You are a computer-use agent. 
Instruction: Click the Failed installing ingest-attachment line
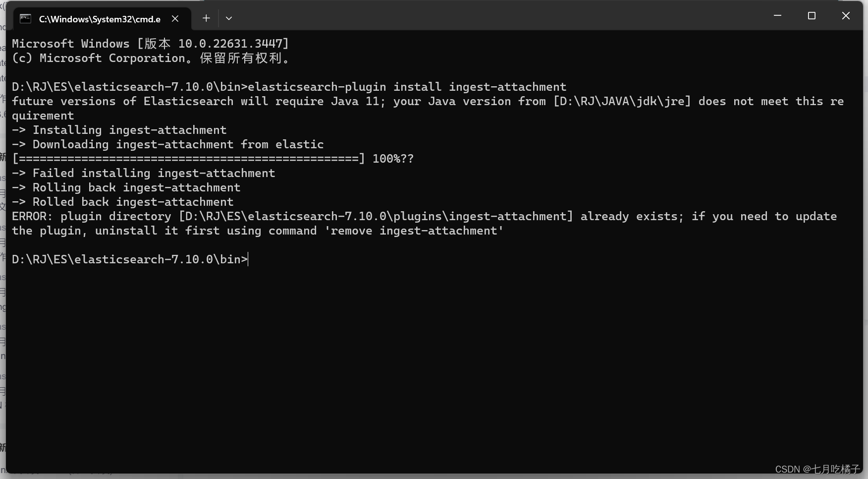coord(144,173)
